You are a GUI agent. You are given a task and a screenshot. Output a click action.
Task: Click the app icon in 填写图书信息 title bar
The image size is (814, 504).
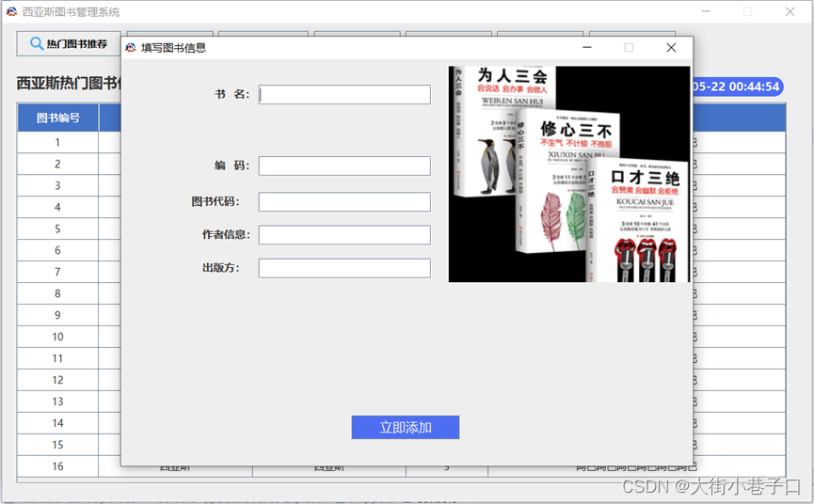(x=131, y=48)
